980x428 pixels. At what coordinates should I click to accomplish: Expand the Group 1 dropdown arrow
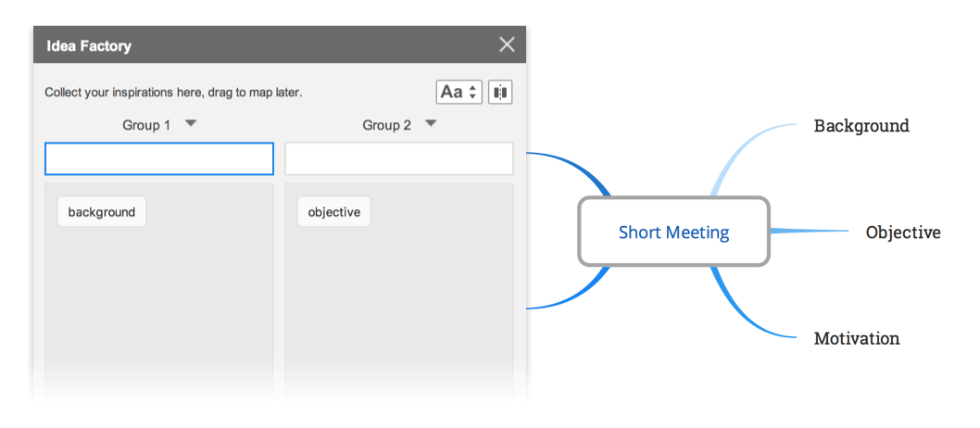[x=191, y=123]
